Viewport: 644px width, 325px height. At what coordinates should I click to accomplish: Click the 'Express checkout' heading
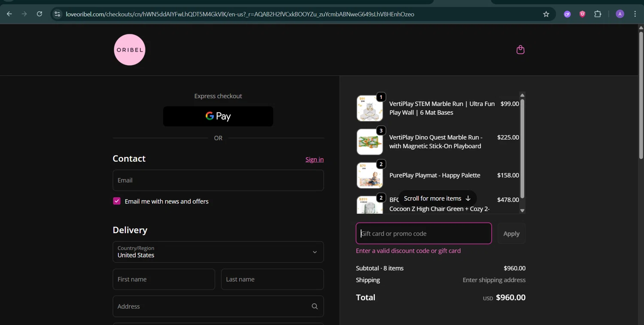pos(218,96)
